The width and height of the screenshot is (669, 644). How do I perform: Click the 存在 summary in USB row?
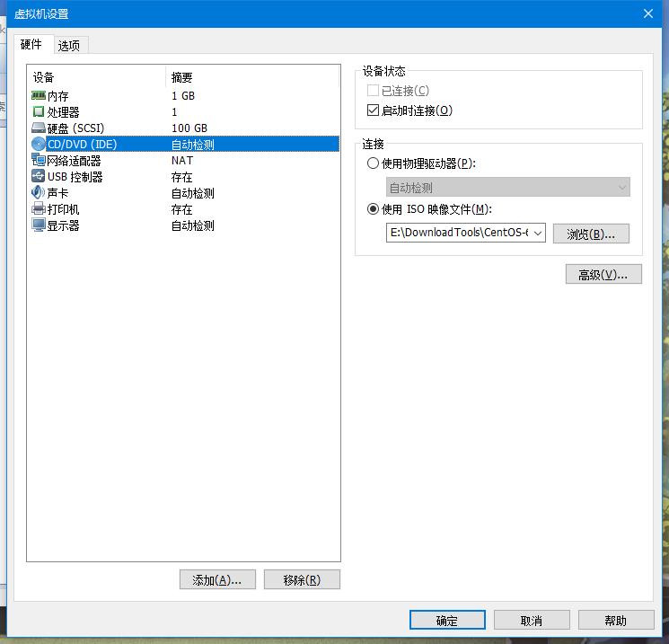click(181, 177)
